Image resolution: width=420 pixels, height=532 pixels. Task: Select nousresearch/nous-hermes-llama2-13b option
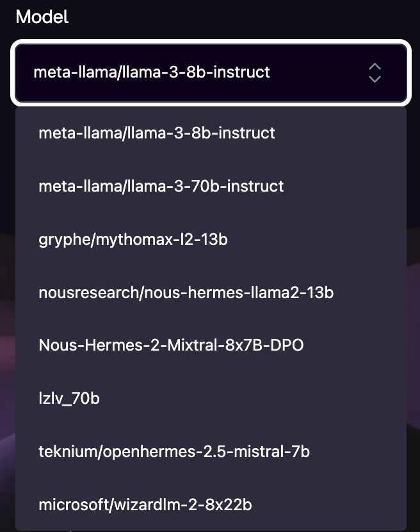click(x=186, y=293)
